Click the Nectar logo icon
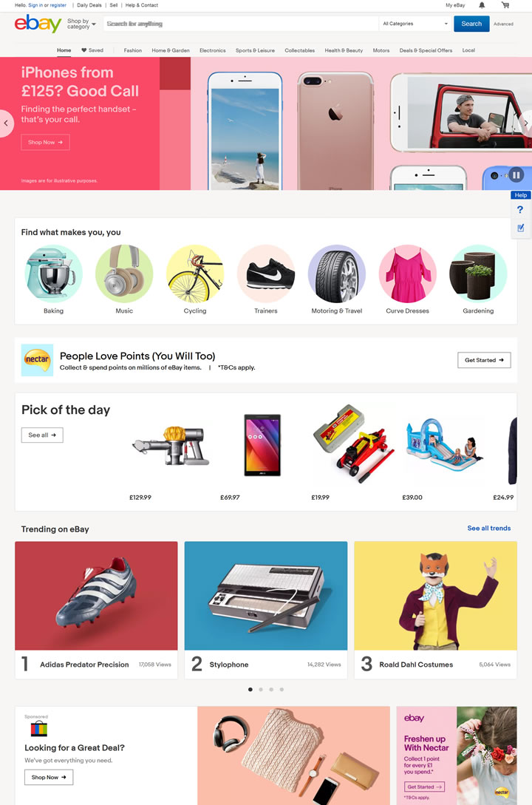Screen dimensions: 532x805 pyautogui.click(x=37, y=360)
